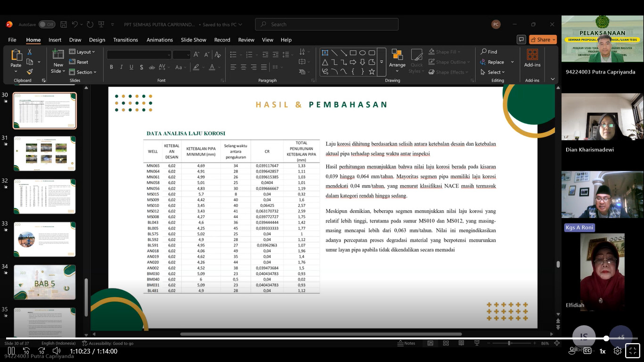Viewport: 644px width, 362px height.
Task: Click the Format Painter brush icon
Action: pos(30,72)
